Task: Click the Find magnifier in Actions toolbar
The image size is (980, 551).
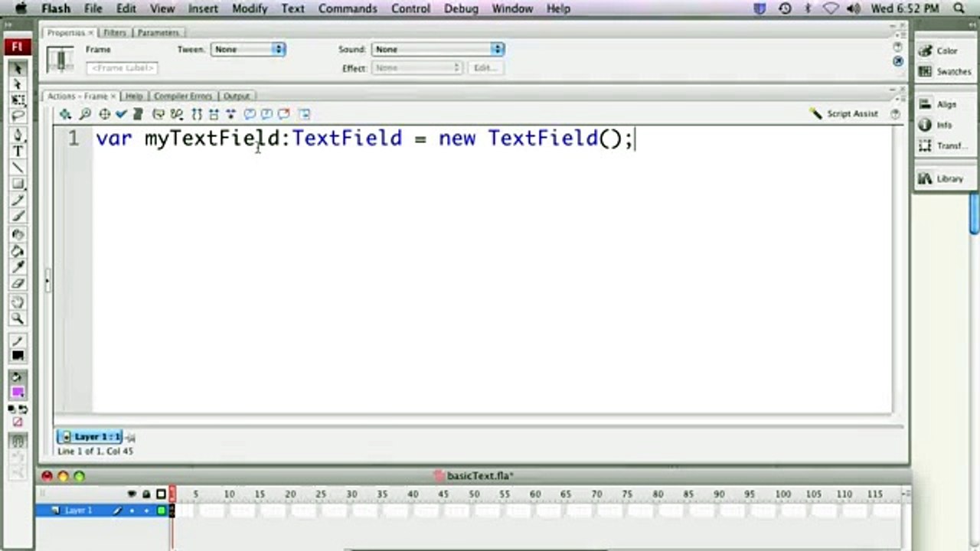Action: [85, 114]
